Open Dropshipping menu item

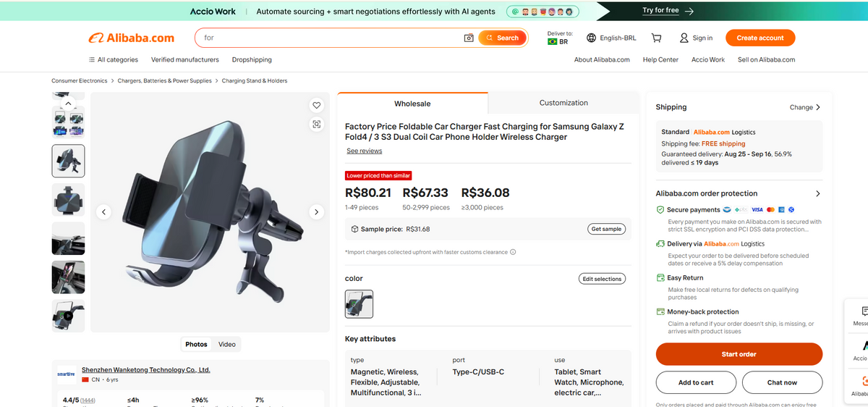252,59
